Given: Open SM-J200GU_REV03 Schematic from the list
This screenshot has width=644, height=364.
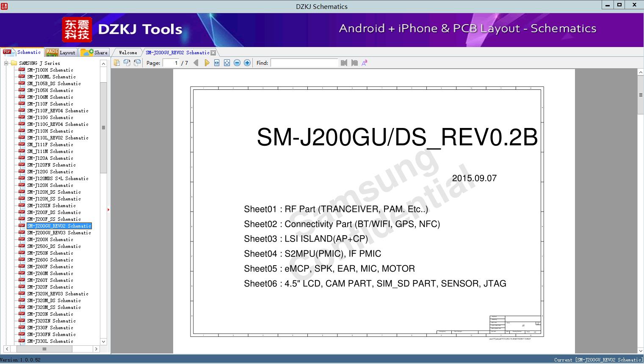Looking at the screenshot, I should pyautogui.click(x=58, y=233).
